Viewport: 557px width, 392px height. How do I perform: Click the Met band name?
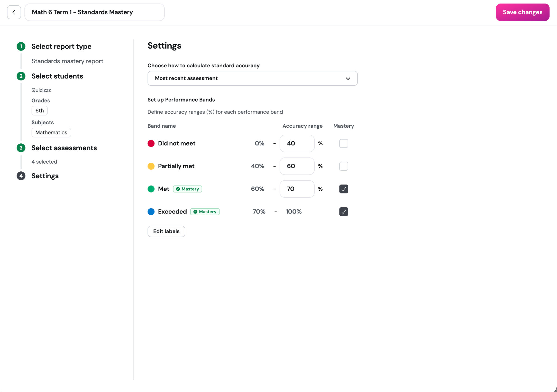click(164, 189)
